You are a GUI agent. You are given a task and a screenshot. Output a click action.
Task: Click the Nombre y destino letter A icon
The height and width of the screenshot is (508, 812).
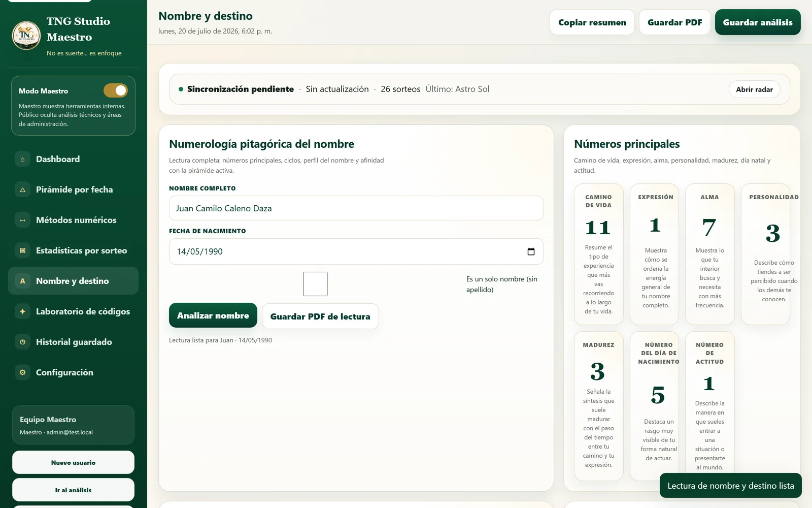(x=22, y=281)
